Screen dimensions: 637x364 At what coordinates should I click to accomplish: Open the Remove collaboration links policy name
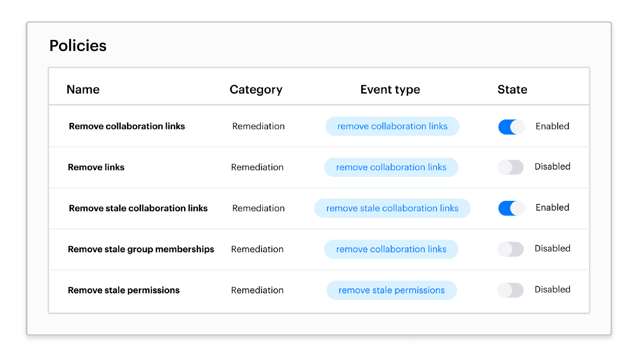point(127,126)
